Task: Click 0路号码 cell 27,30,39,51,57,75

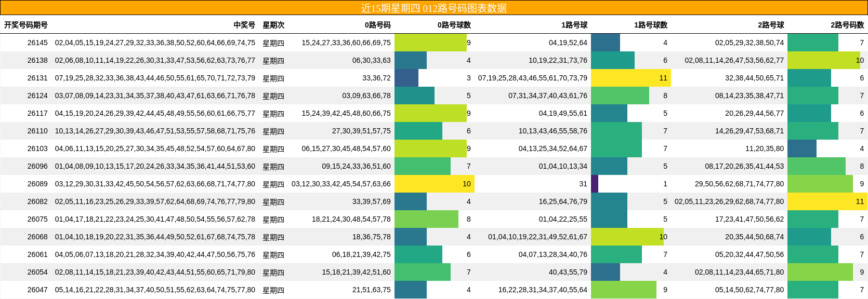Action: pos(361,131)
